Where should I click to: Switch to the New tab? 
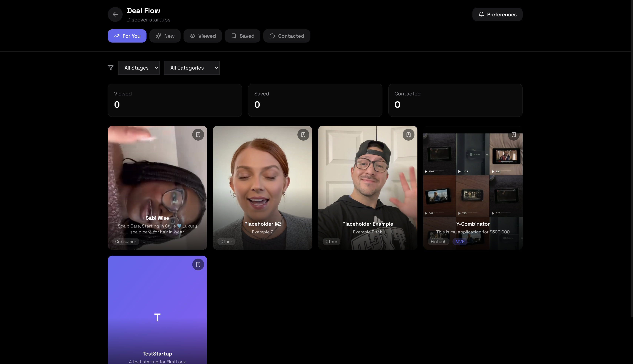point(165,36)
